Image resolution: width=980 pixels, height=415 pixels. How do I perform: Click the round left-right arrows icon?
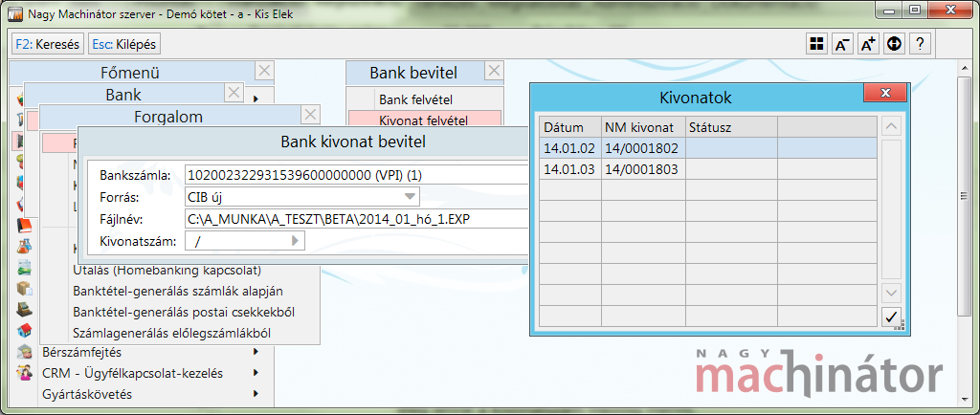[894, 44]
